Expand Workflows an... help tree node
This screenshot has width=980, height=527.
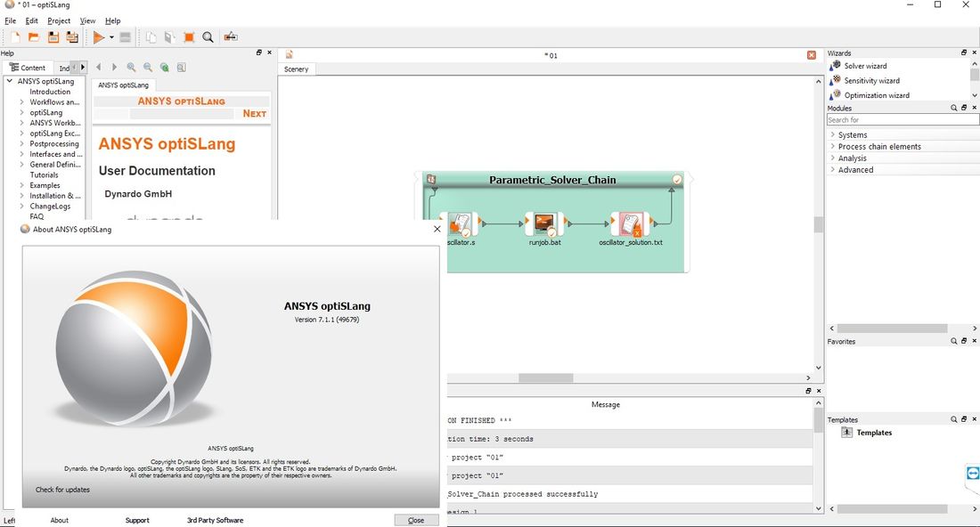(x=22, y=102)
